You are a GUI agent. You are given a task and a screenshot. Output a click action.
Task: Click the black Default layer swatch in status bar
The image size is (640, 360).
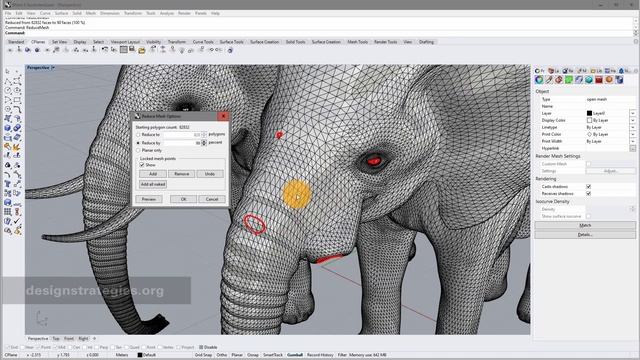tap(140, 355)
